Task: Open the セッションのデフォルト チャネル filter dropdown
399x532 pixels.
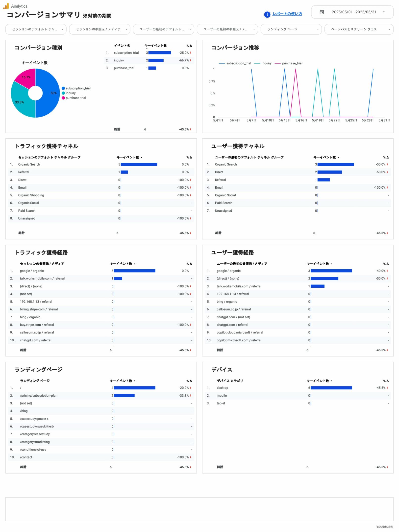Action: [x=36, y=29]
